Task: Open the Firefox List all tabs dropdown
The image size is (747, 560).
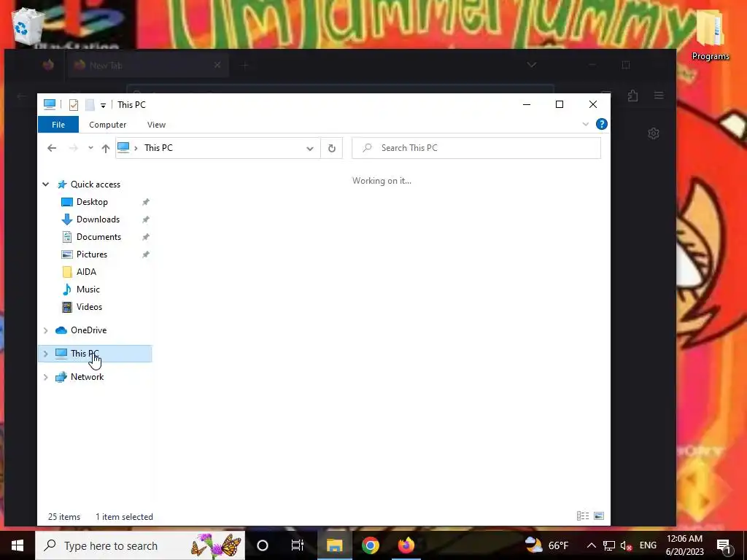Action: [x=532, y=65]
